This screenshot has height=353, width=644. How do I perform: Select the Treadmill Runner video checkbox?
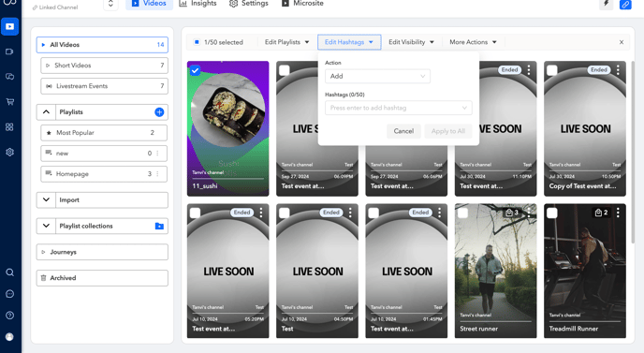point(552,213)
